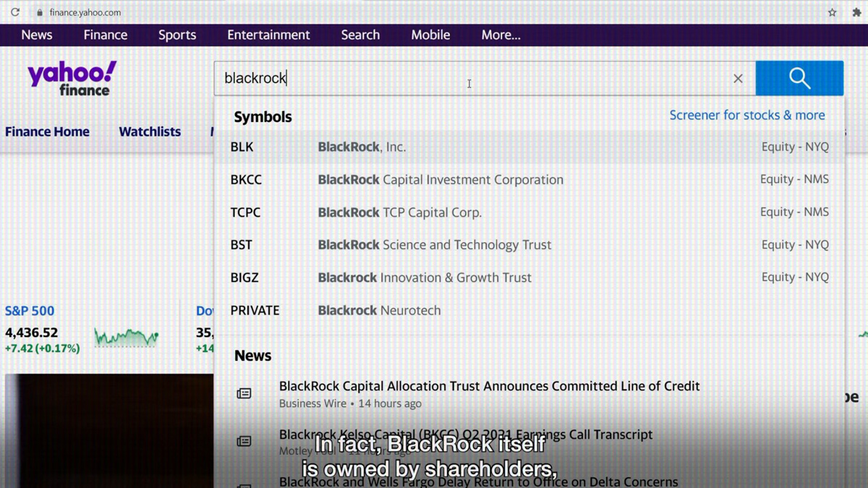
Task: Bookmark this page with the star icon
Action: click(x=832, y=12)
